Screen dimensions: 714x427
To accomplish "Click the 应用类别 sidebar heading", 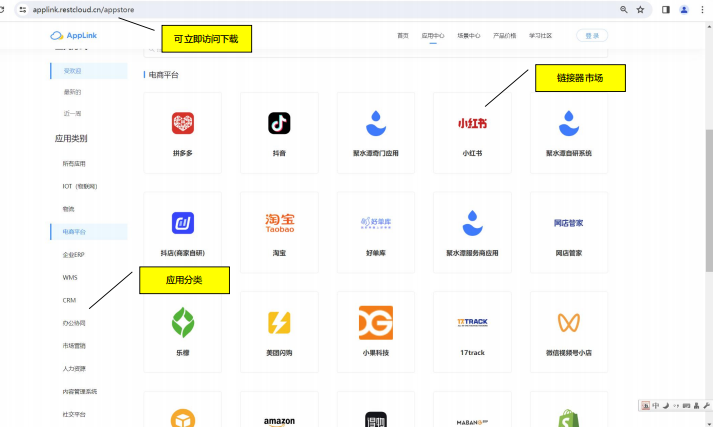I will (71, 138).
